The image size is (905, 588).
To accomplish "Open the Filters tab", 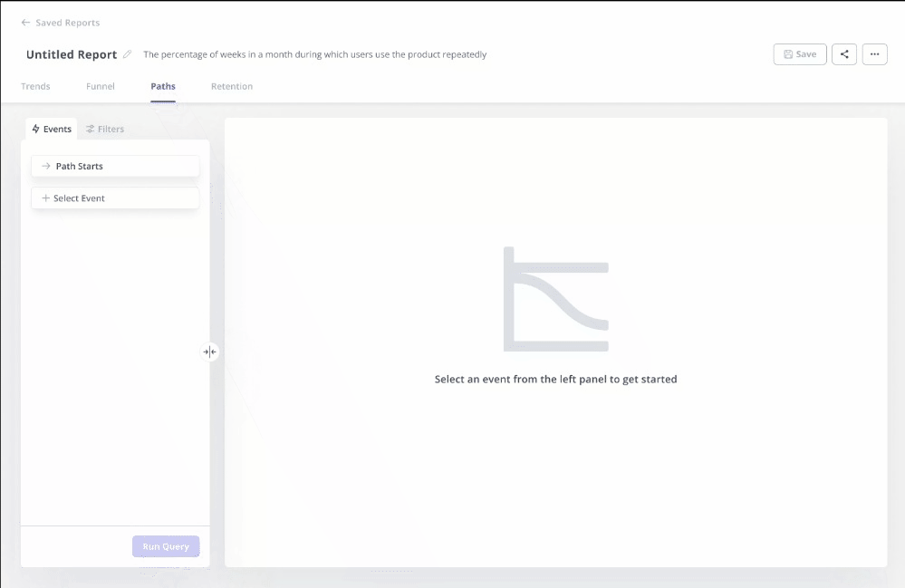I will pos(104,129).
